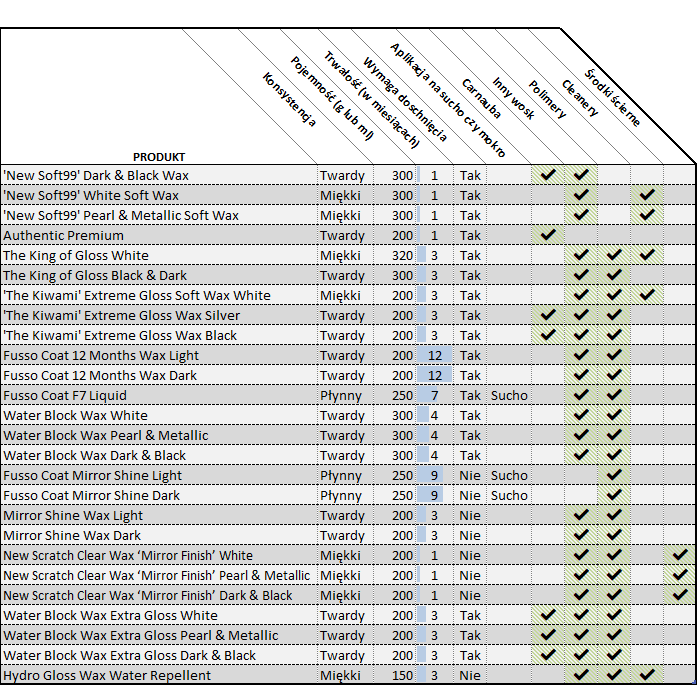Select Inny wosk checkmark in Soft99 Dark & Black row
Viewport: 698px width, 686px height.
pyautogui.click(x=580, y=174)
